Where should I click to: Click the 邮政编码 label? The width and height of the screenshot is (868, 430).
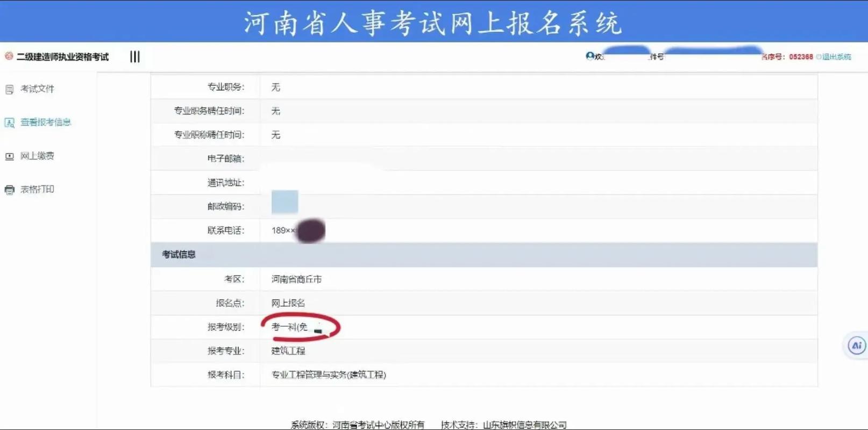coord(226,206)
